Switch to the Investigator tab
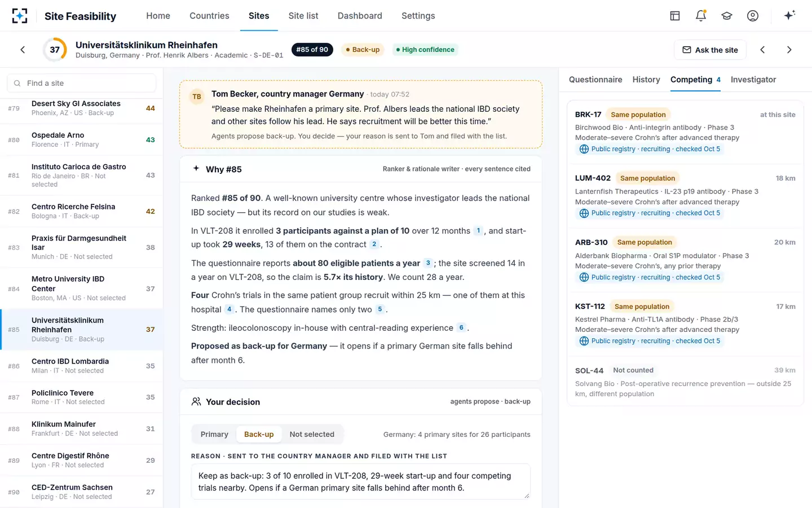812x508 pixels. click(753, 80)
